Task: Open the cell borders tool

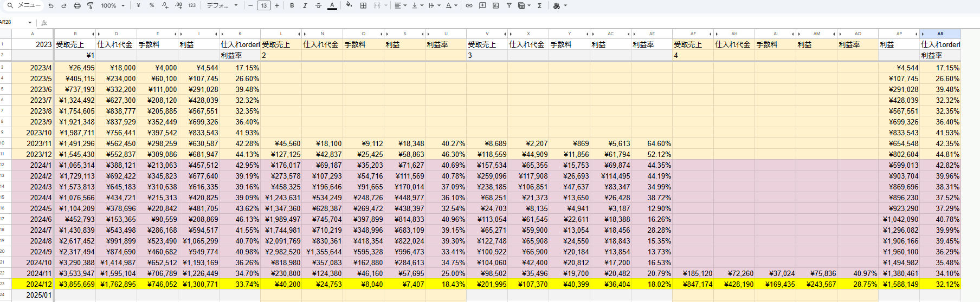Action: point(363,5)
